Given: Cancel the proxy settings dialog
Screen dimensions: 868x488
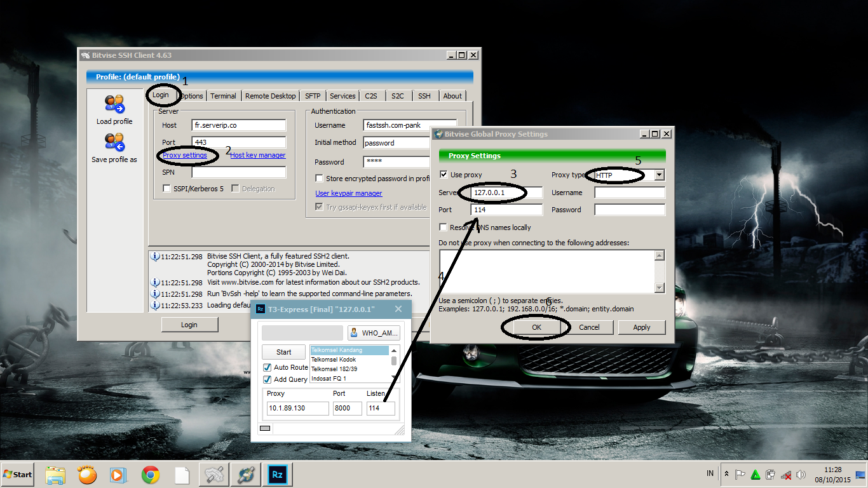Looking at the screenshot, I should pos(589,327).
